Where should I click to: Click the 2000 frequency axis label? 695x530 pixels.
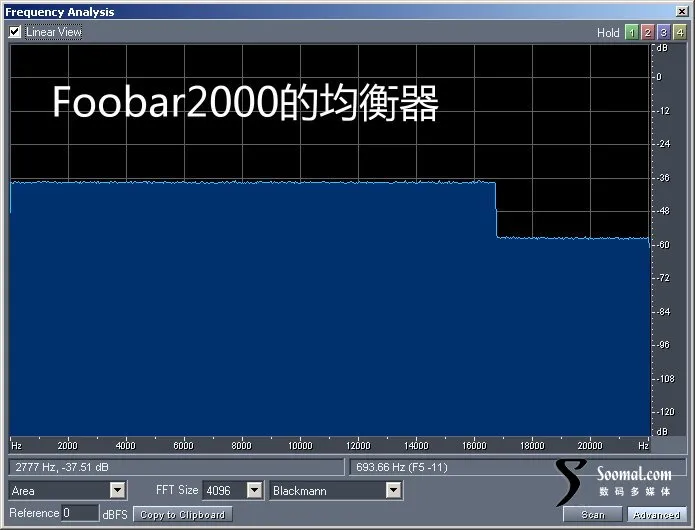coord(67,445)
